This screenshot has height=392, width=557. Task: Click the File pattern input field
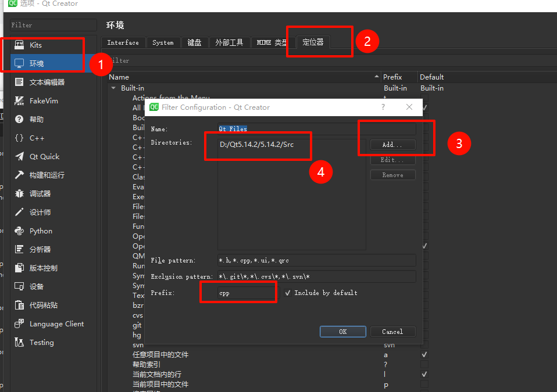point(316,260)
